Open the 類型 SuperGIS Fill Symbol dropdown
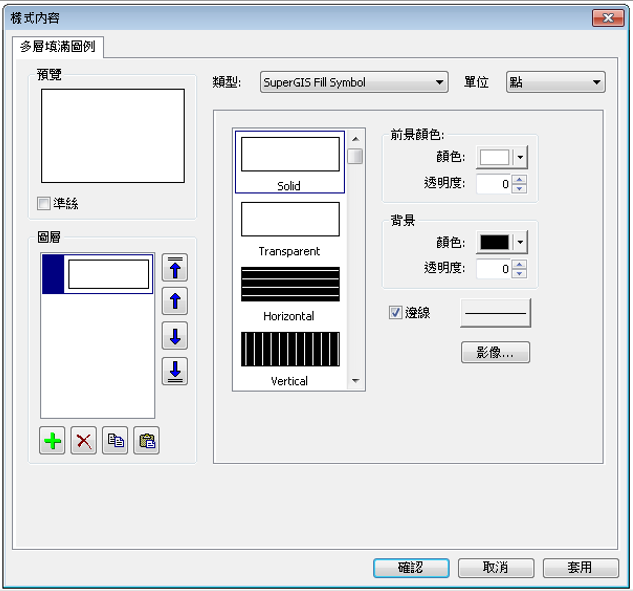Screen dimensions: 633x591 point(354,82)
